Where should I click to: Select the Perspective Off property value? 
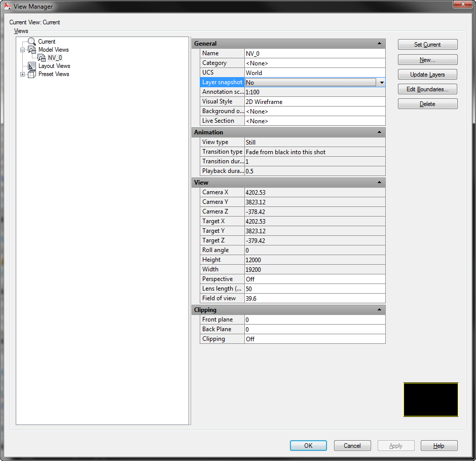click(x=314, y=279)
